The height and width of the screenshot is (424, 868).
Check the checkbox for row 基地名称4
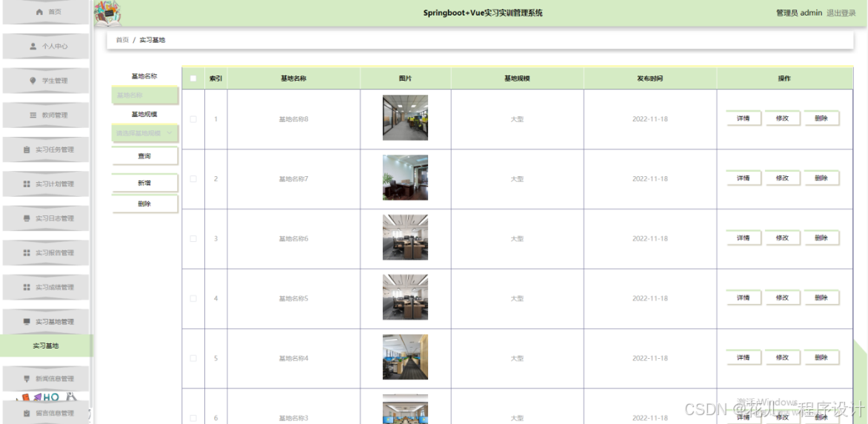(193, 358)
